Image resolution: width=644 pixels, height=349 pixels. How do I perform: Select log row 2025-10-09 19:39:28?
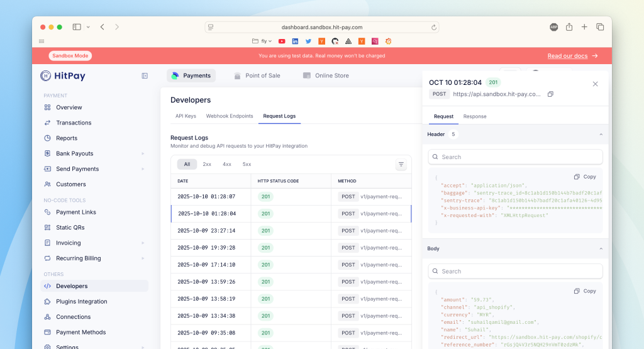coord(291,248)
